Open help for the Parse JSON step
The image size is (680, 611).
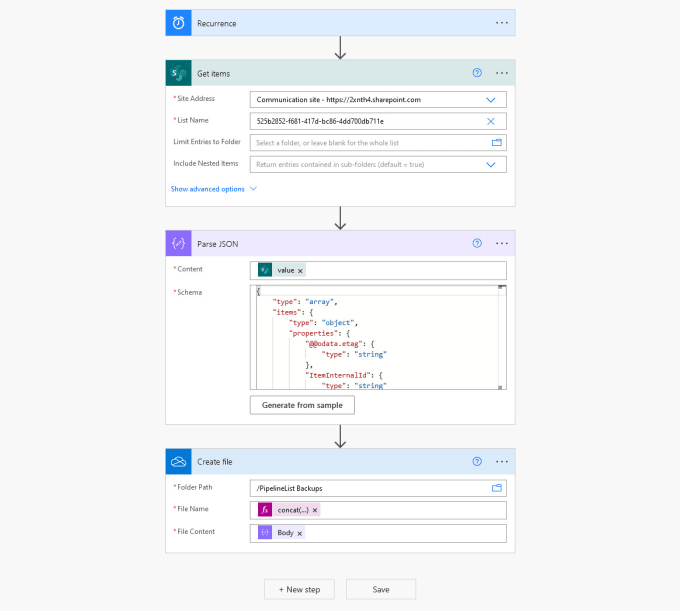[x=477, y=243]
